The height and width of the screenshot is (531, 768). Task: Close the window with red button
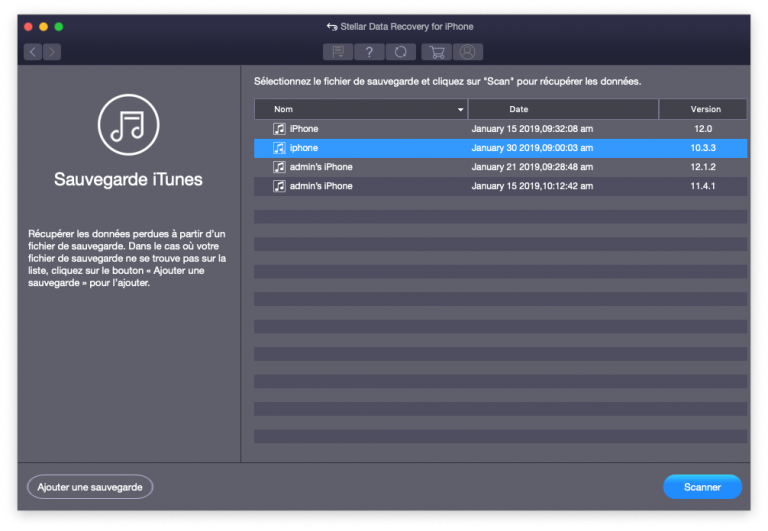[x=28, y=26]
